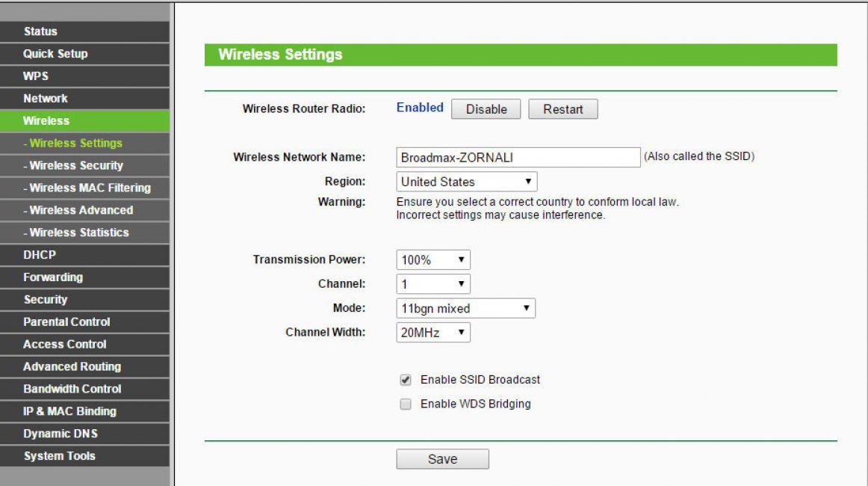The width and height of the screenshot is (868, 486).
Task: Click the 'Region:' label
Action: pos(345,181)
